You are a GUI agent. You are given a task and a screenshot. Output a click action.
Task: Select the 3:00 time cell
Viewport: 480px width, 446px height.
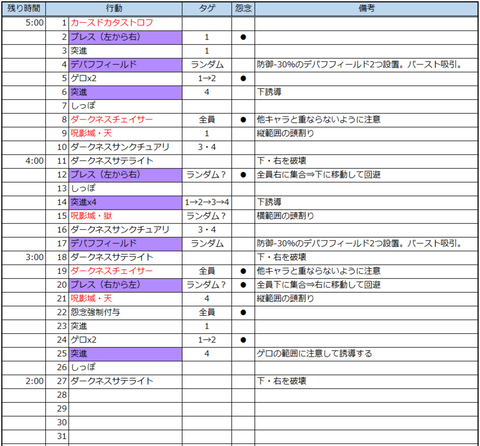(x=24, y=257)
